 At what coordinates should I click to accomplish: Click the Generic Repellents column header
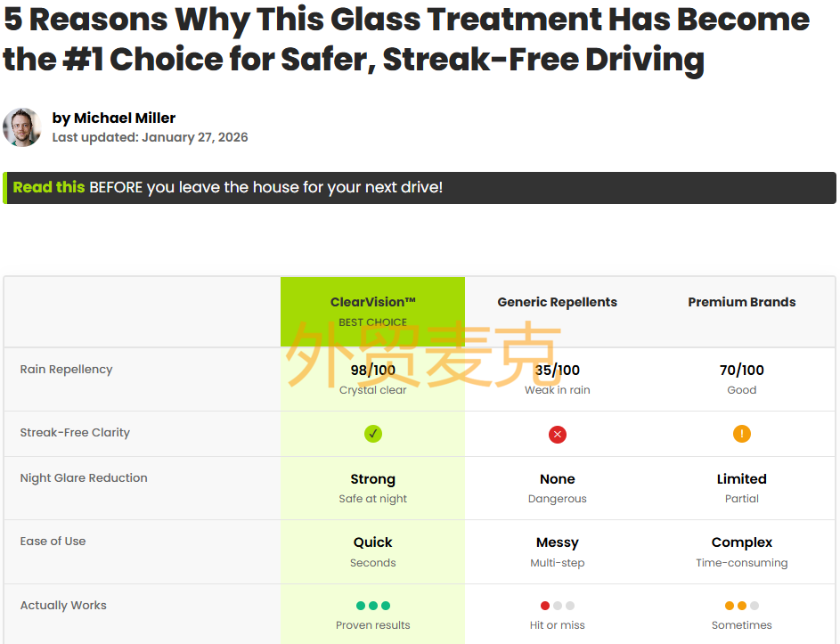click(x=557, y=302)
